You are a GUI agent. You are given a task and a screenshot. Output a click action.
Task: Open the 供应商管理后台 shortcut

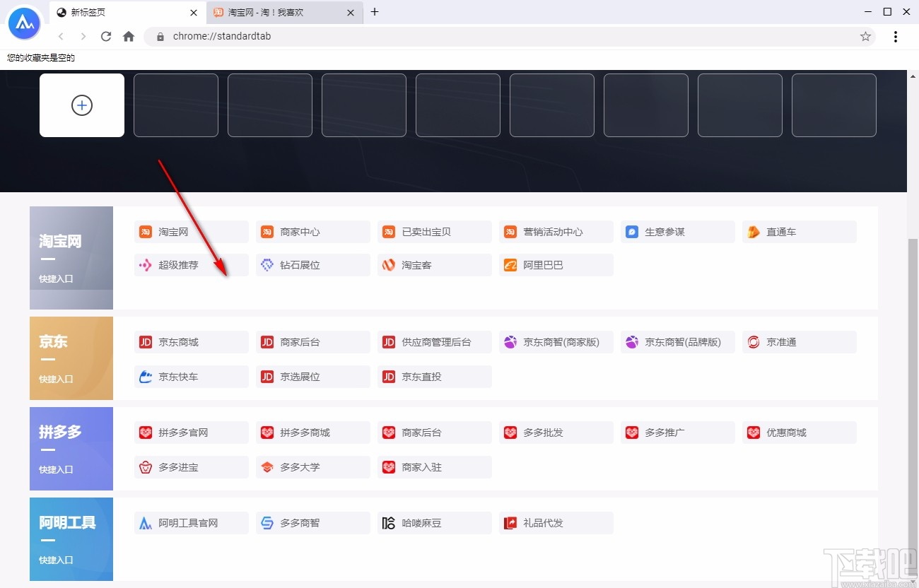pyautogui.click(x=435, y=342)
